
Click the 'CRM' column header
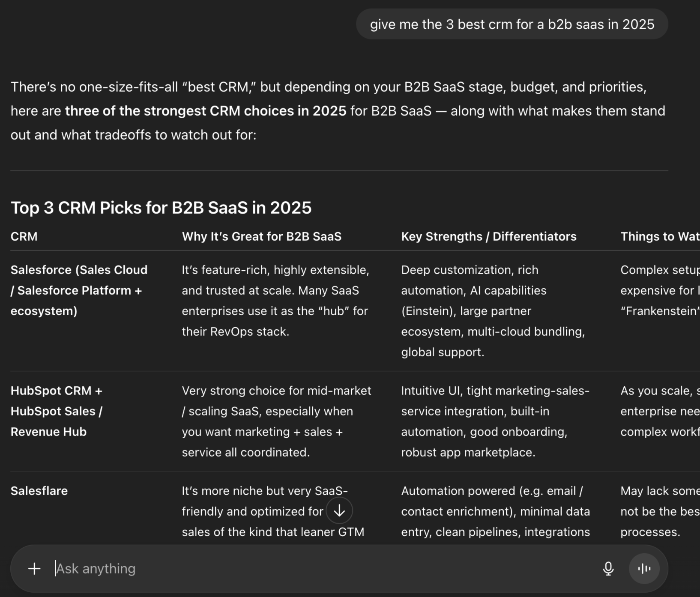[x=24, y=236]
